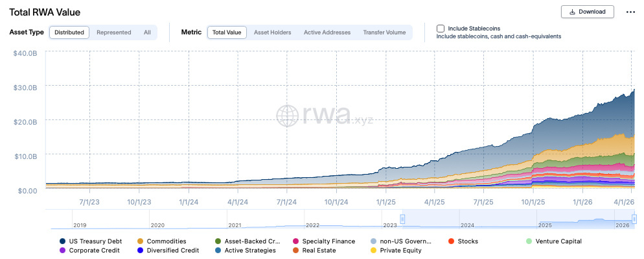Screen dimensions: 644x259
Task: Toggle the Stocks legend entry
Action: 463,241
